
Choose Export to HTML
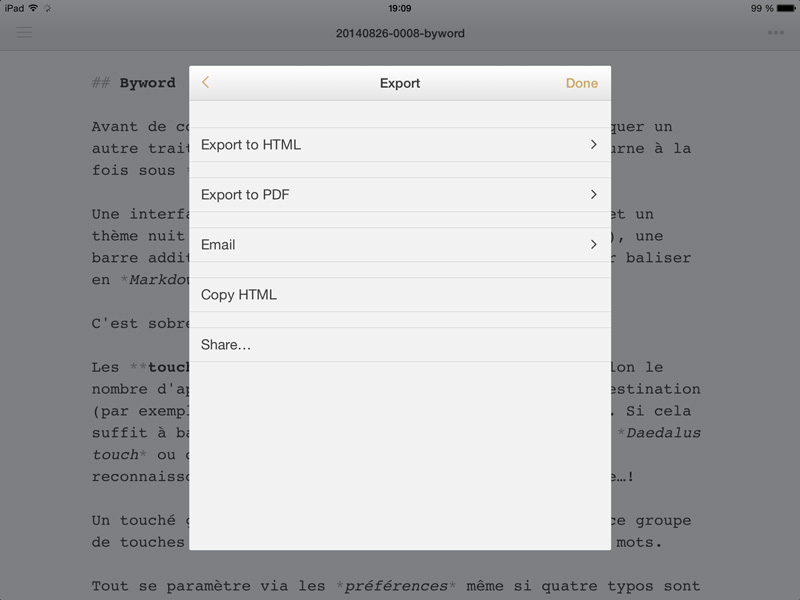pyautogui.click(x=400, y=144)
